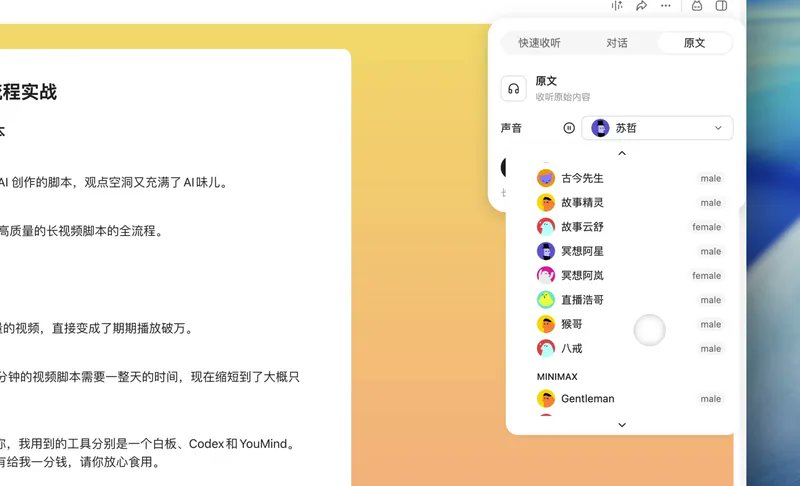The image size is (800, 486).
Task: Choose the 冥想阿岚 voice
Action: pos(630,275)
